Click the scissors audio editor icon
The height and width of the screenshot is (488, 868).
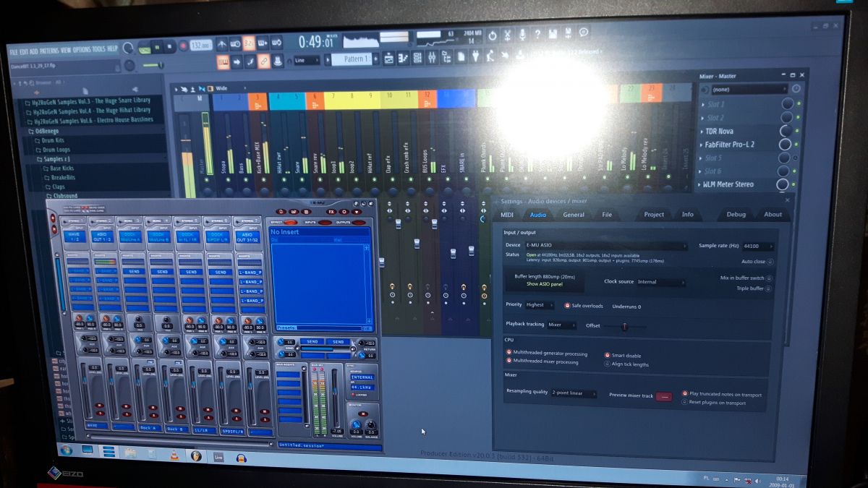(507, 36)
